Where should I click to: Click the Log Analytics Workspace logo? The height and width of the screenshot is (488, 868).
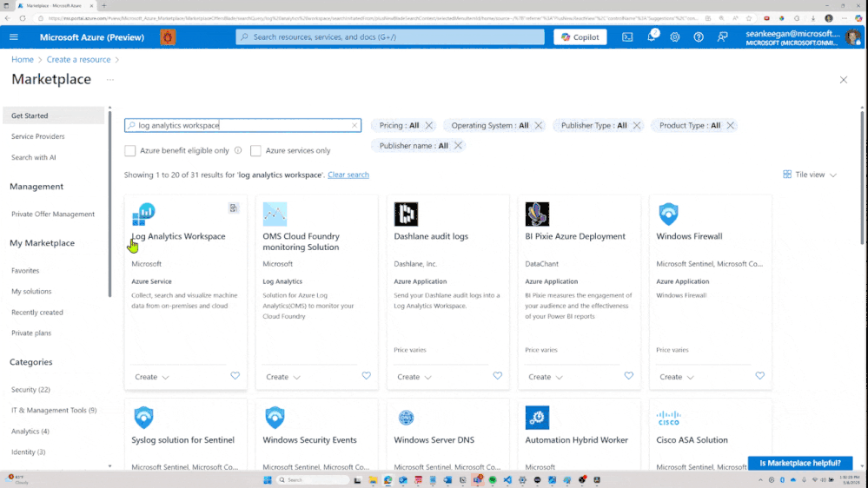[x=144, y=214]
